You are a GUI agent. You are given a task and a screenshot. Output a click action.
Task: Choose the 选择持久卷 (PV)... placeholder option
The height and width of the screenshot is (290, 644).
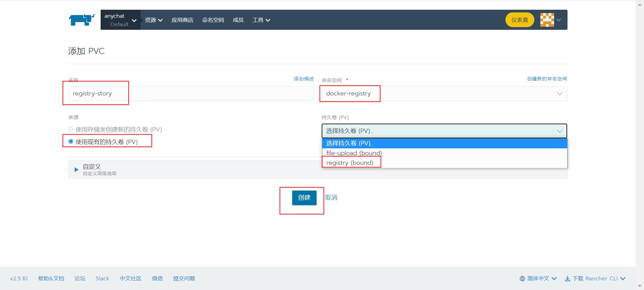pos(444,143)
